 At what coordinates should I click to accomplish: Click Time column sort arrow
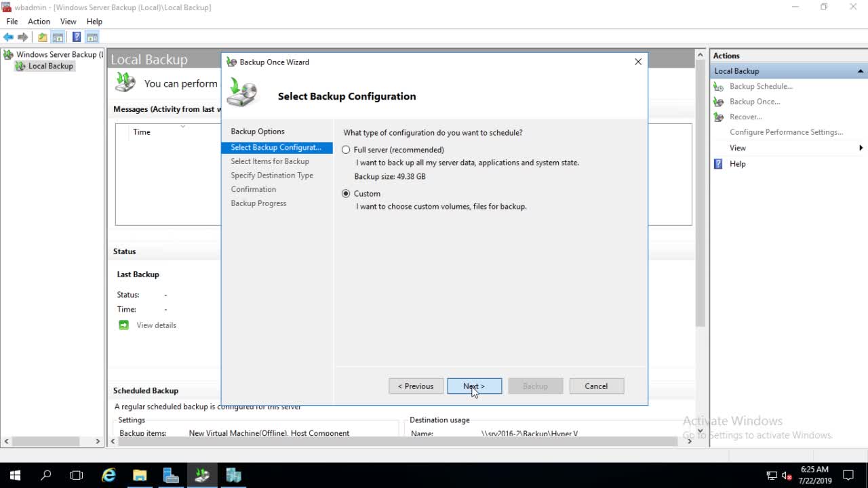pyautogui.click(x=182, y=126)
